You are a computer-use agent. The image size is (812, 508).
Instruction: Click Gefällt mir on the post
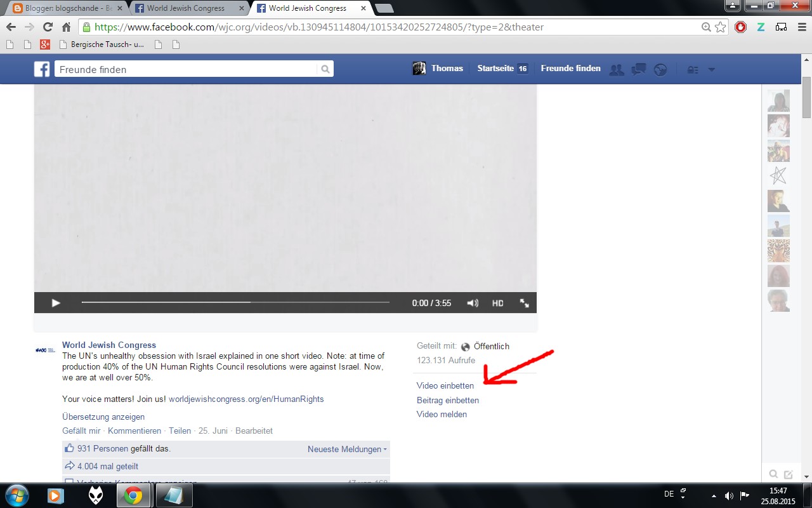81,431
